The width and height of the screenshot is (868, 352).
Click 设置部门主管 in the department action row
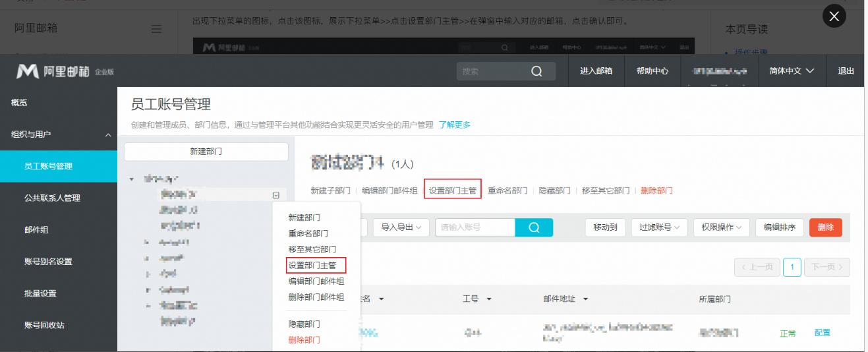pos(453,191)
